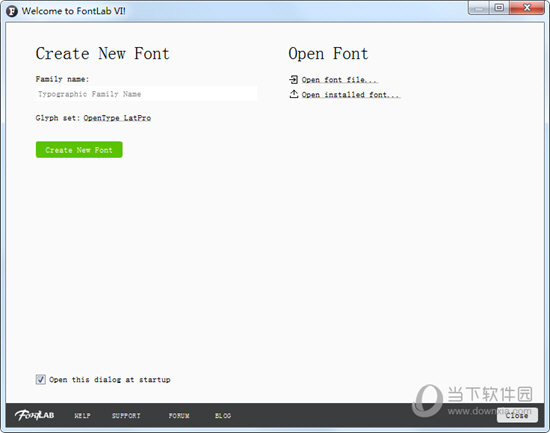Click the green Create New Font button
The width and height of the screenshot is (550, 433).
[x=79, y=150]
